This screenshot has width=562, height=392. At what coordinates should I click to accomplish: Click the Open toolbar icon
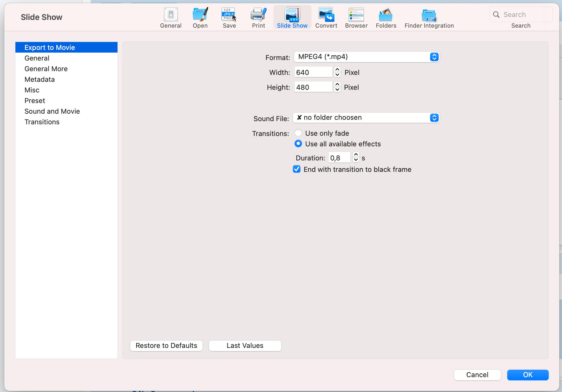(200, 15)
